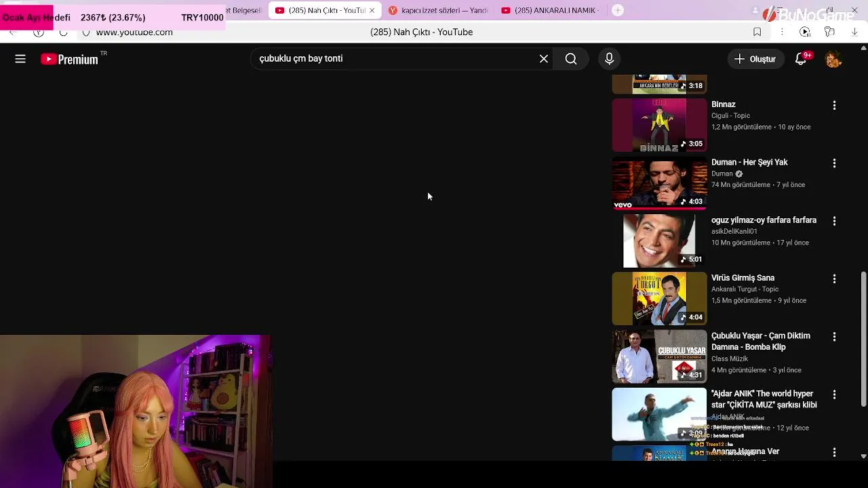This screenshot has width=868, height=488.
Task: Open options for Çubuklu Yaşar video
Action: (834, 337)
